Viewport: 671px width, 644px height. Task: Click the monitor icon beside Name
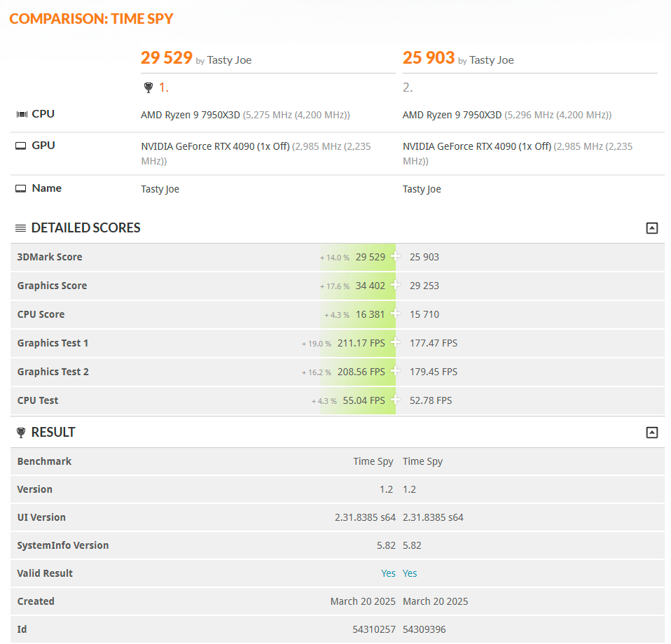[x=20, y=188]
